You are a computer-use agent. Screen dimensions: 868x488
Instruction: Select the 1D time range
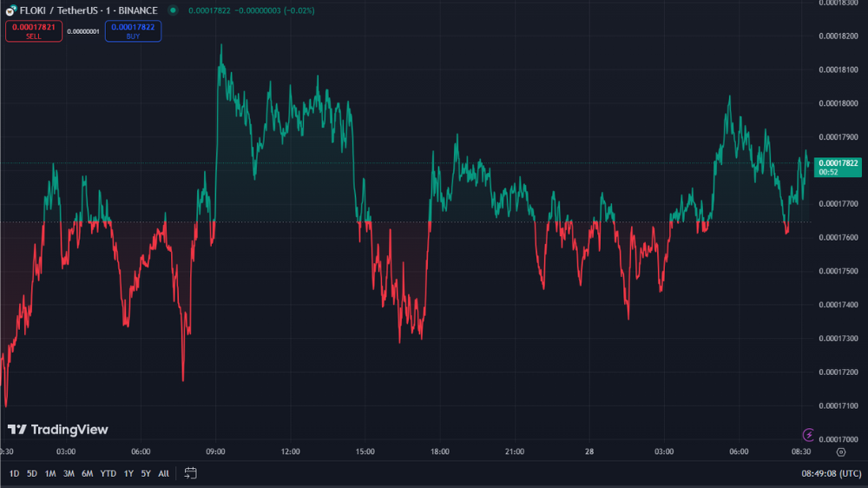[14, 473]
